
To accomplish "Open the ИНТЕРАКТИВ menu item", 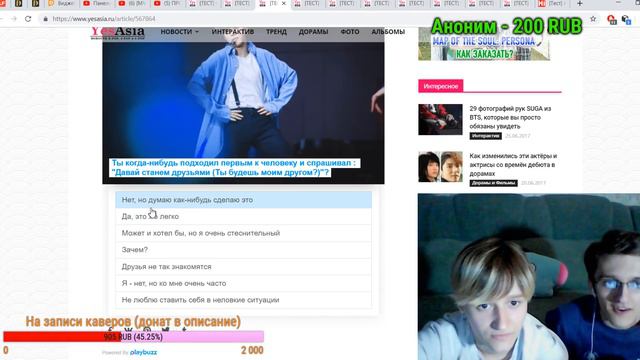I will point(233,31).
